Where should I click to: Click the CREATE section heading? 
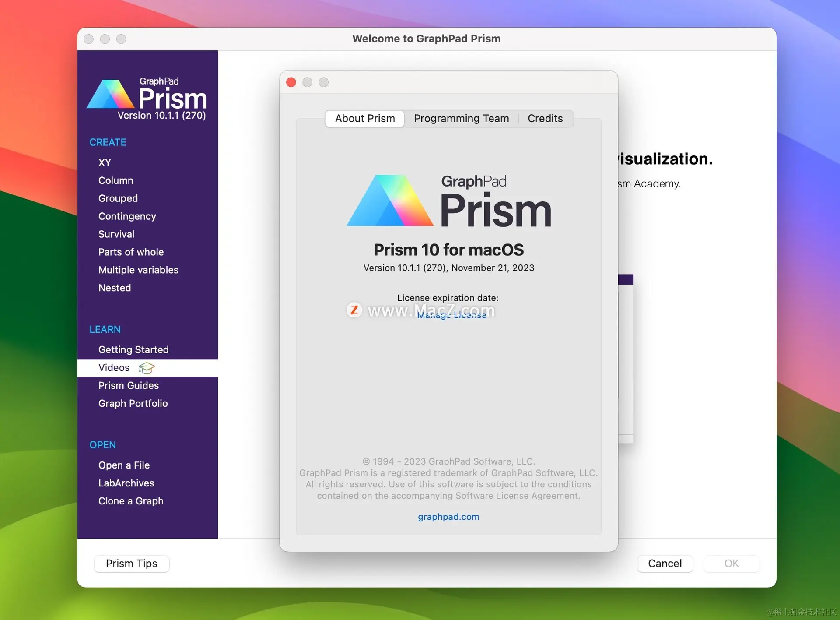108,142
